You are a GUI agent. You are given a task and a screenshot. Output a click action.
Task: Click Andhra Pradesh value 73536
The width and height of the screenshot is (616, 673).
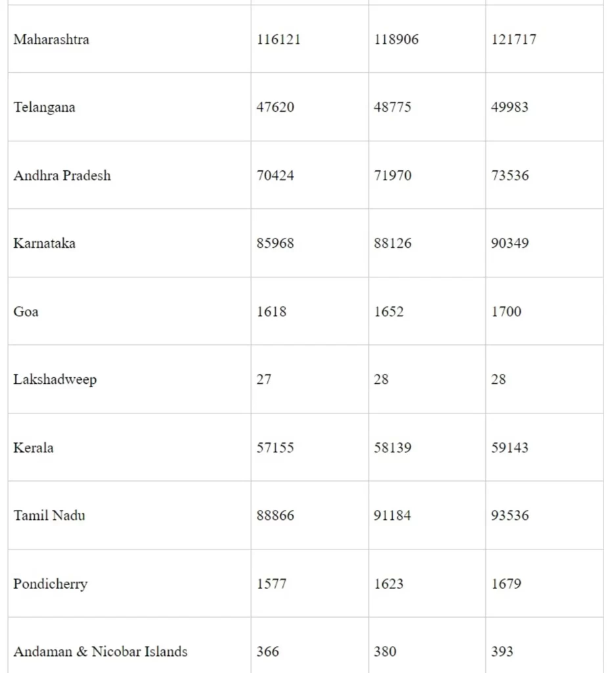tap(510, 175)
